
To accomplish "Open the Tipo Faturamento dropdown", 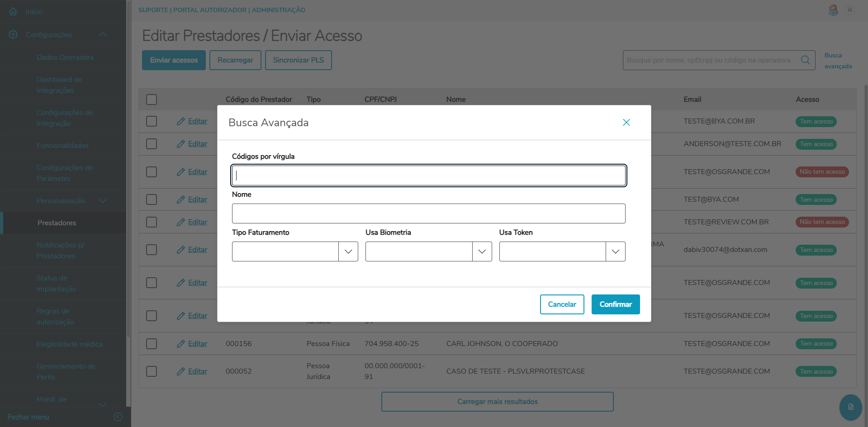I will click(348, 251).
